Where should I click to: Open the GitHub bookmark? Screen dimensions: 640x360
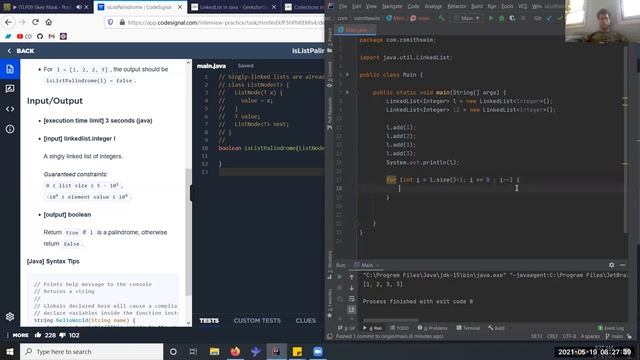[x=40, y=36]
